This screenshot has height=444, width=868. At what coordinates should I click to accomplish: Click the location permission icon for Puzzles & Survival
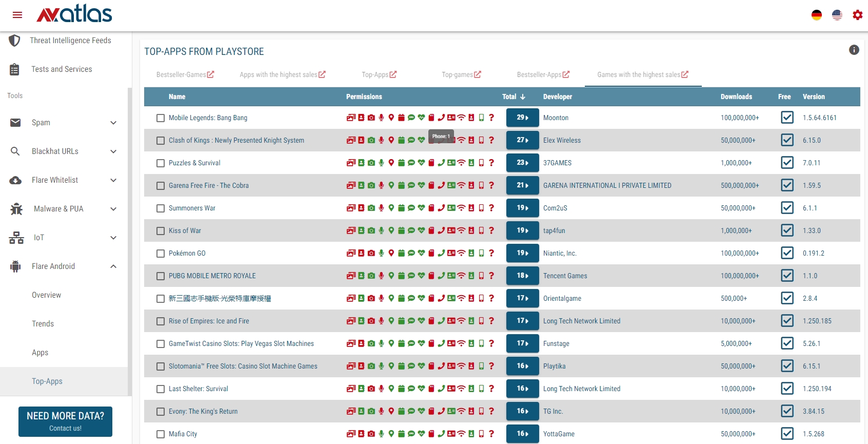tap(391, 163)
